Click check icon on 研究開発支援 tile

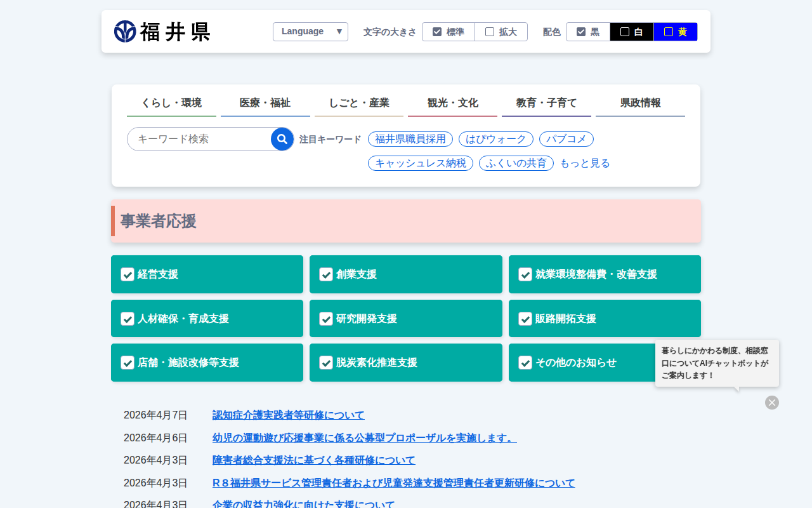[x=326, y=319]
